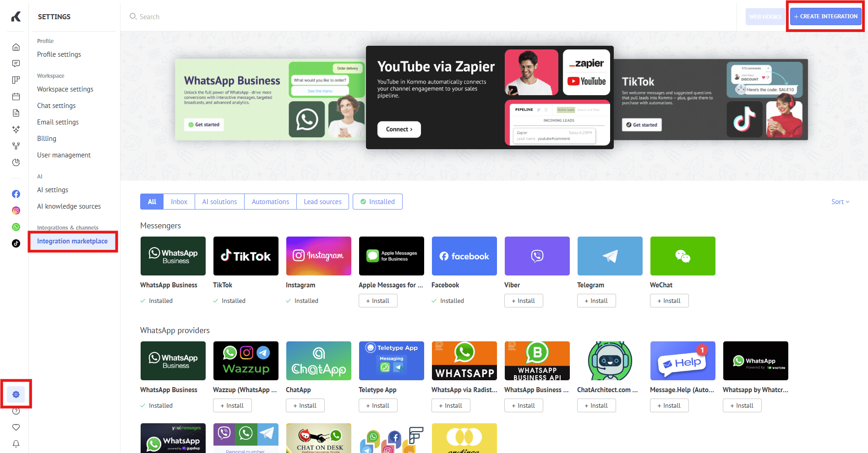Open the Facebook messenger tile

(464, 256)
